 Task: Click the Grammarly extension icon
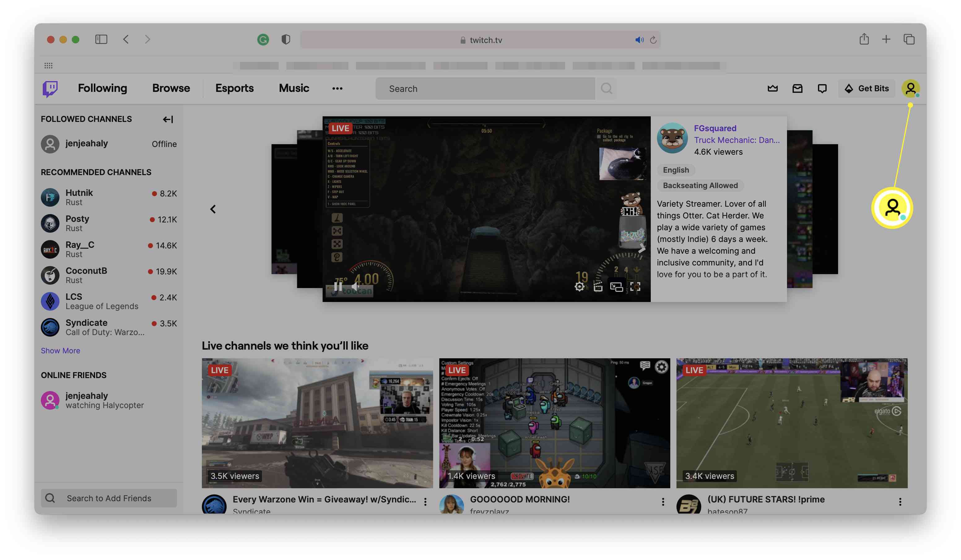tap(263, 39)
